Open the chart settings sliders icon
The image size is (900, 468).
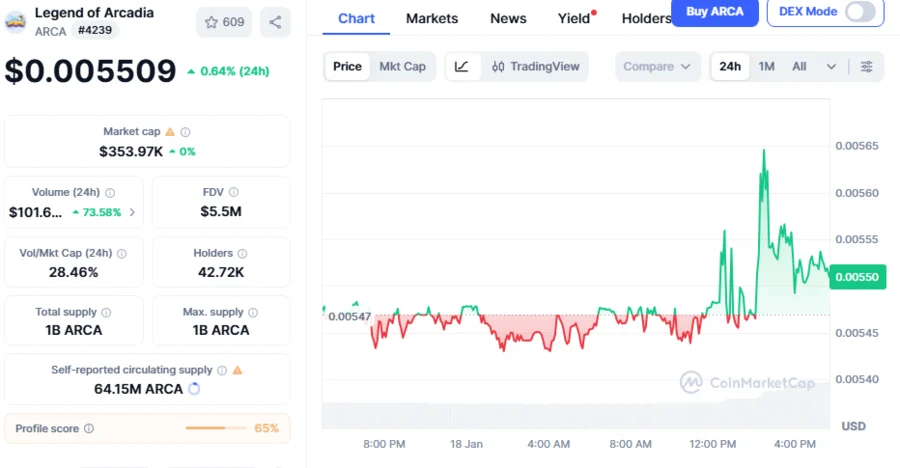(867, 67)
